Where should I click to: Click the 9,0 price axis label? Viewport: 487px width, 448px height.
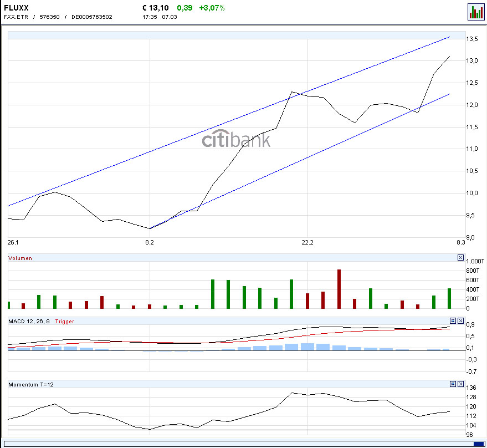(x=470, y=237)
